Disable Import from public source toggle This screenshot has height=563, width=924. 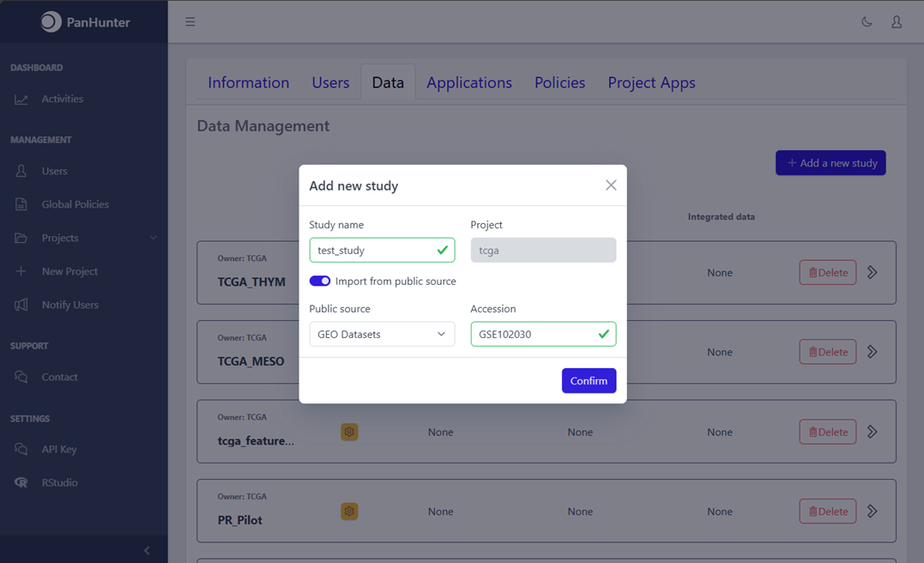[320, 281]
